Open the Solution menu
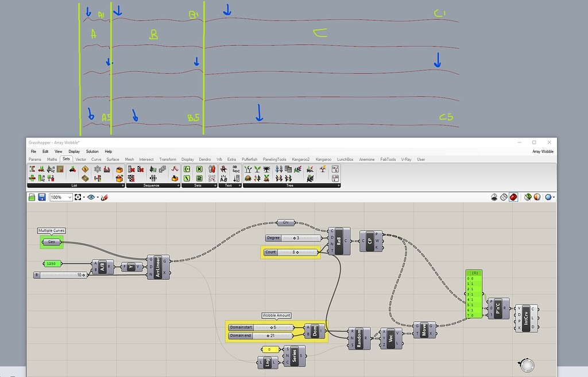The width and height of the screenshot is (588, 377). click(93, 151)
